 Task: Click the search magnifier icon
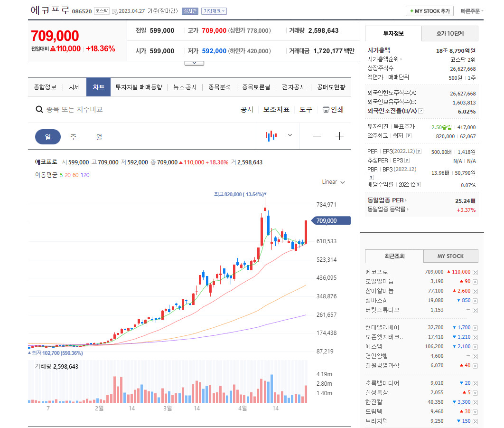39,109
